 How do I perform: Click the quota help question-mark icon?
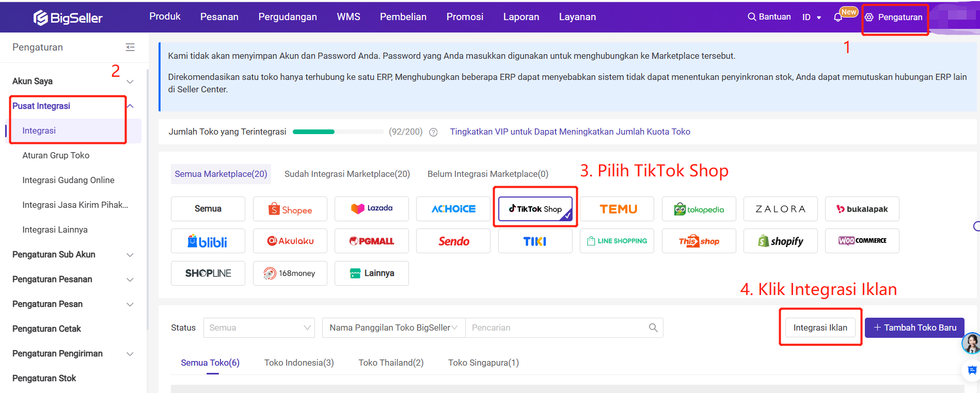433,132
